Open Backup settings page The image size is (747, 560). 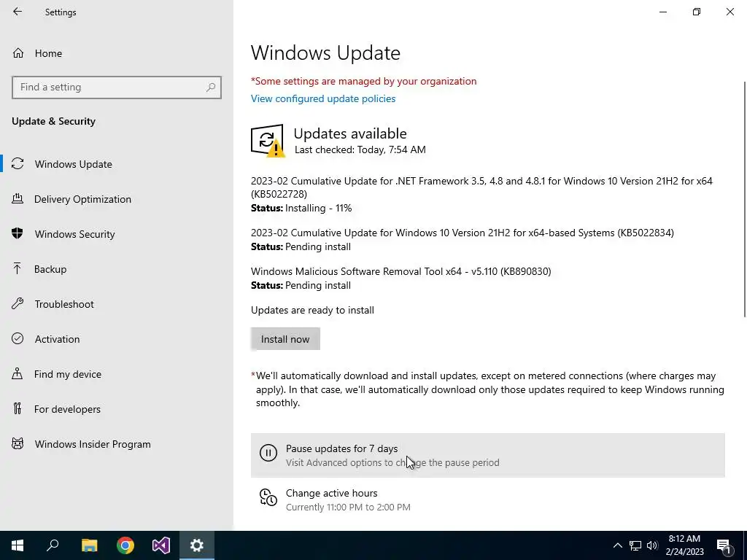click(117, 269)
